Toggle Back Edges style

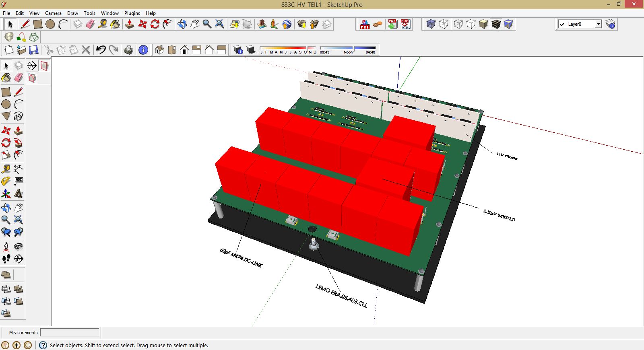pyautogui.click(x=444, y=24)
